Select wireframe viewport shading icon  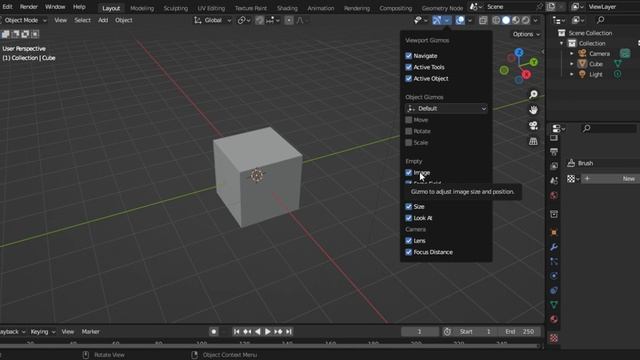pos(496,20)
